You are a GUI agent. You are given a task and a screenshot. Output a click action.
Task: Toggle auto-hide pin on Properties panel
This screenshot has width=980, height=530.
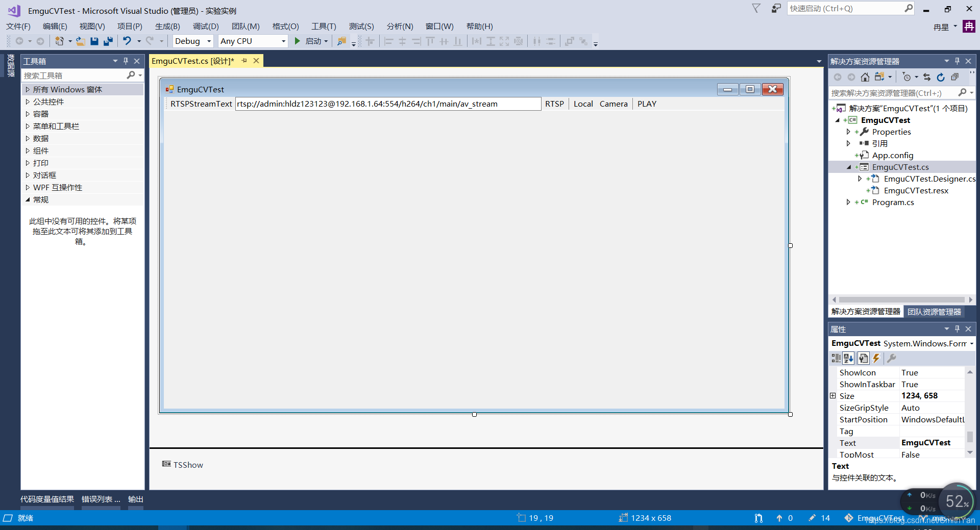957,329
